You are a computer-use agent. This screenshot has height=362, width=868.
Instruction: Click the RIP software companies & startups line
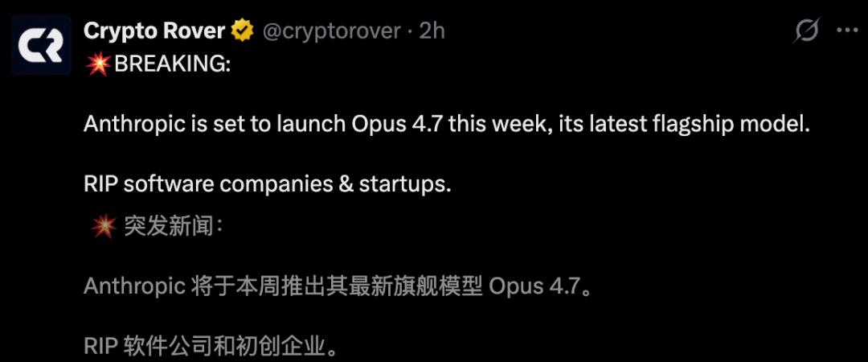(268, 184)
